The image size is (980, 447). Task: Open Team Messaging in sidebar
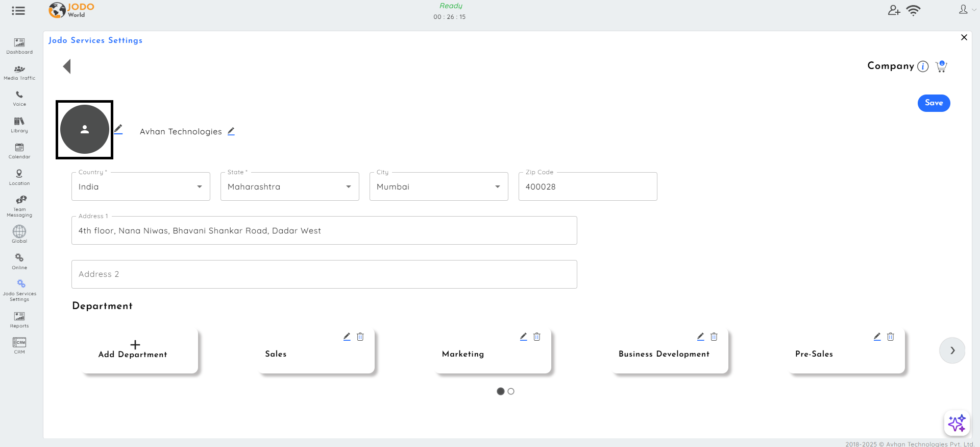(x=19, y=206)
